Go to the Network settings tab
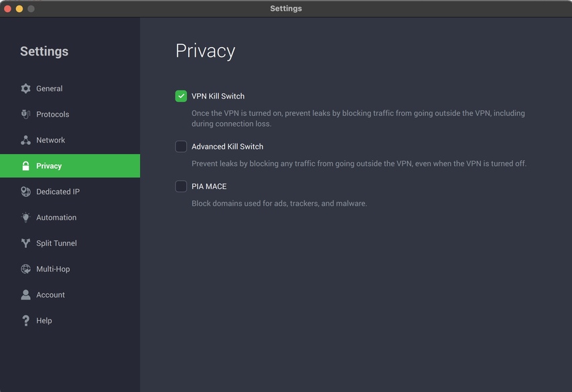Screen dimensions: 572x392 51,140
